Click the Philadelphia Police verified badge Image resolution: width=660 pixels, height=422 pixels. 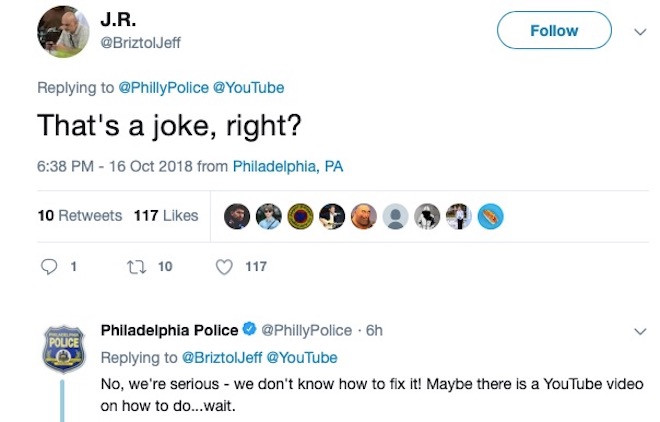(x=249, y=330)
